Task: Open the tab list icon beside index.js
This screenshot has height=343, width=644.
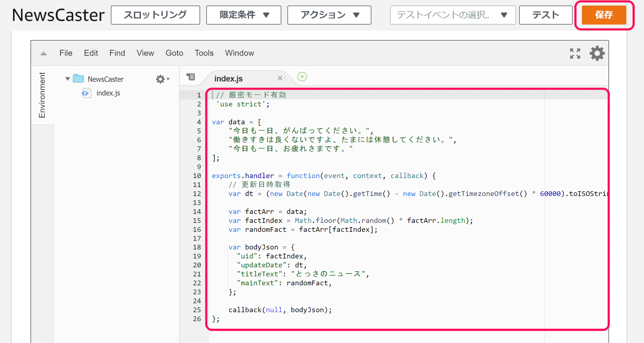Action: pos(191,77)
